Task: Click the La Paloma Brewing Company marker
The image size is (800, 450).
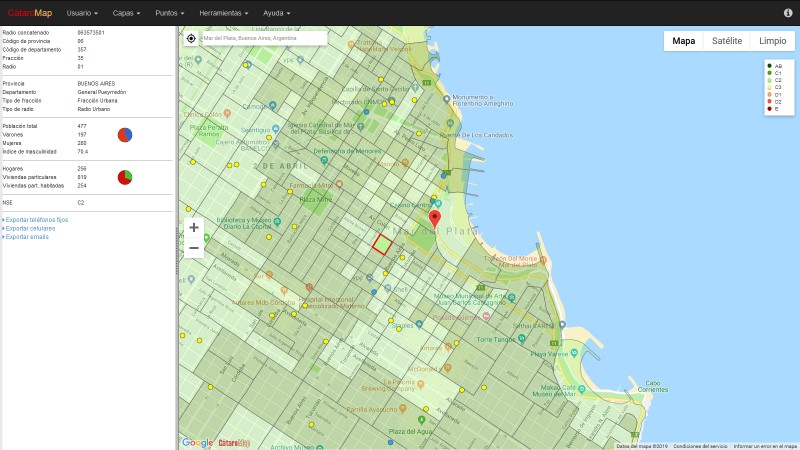Action: pyautogui.click(x=421, y=384)
